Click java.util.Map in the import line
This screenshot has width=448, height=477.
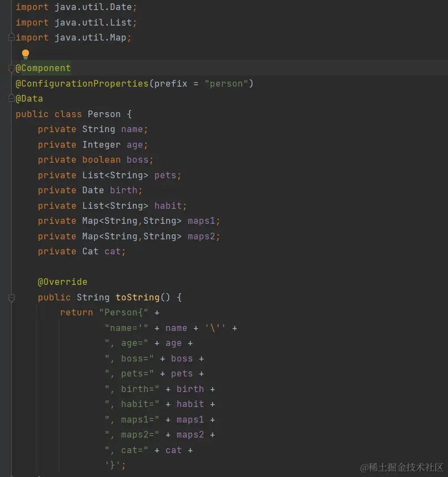coord(90,37)
